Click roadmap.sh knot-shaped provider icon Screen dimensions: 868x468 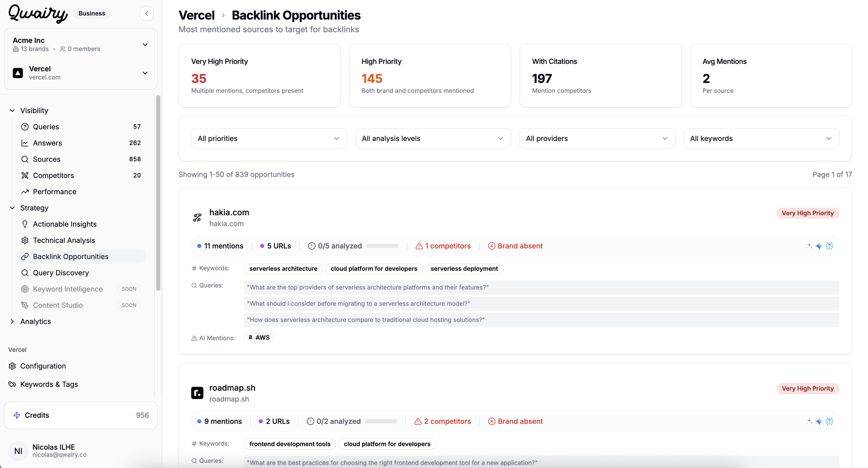(829, 421)
